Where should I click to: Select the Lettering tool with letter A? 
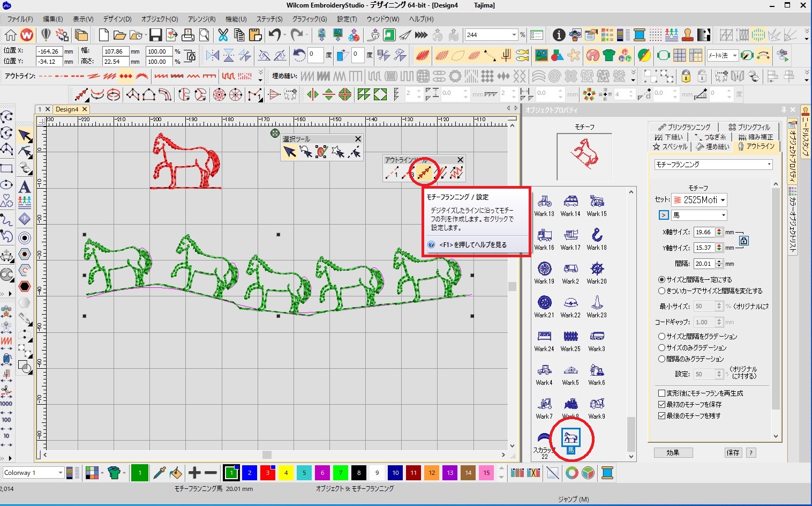[24, 187]
